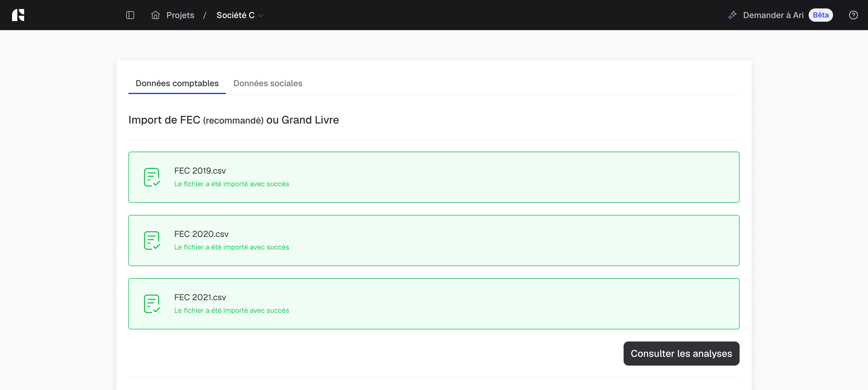The height and width of the screenshot is (390, 868).
Task: Click the file icon for FEC 2019.csv
Action: tap(152, 177)
